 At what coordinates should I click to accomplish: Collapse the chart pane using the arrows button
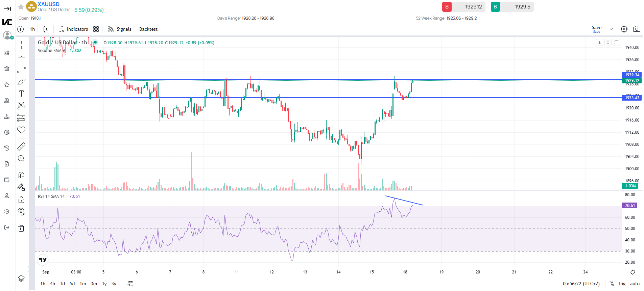pos(608,43)
